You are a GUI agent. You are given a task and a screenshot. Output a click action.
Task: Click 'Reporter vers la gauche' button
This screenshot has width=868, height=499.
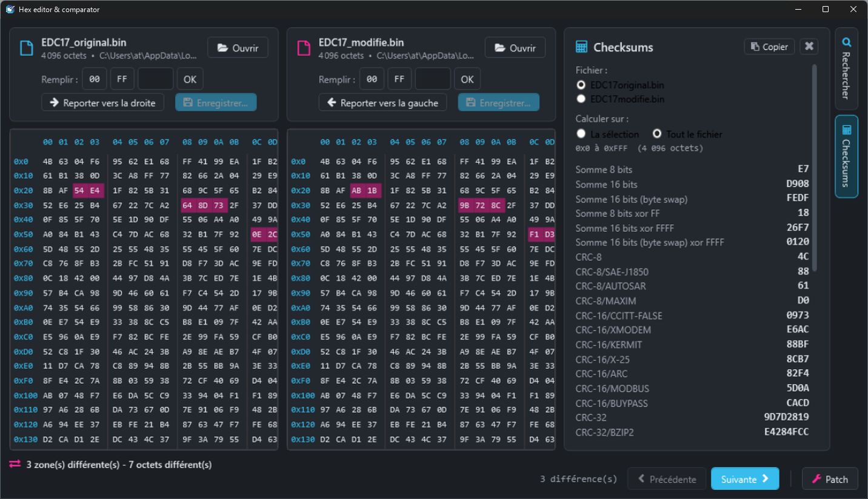tap(383, 102)
